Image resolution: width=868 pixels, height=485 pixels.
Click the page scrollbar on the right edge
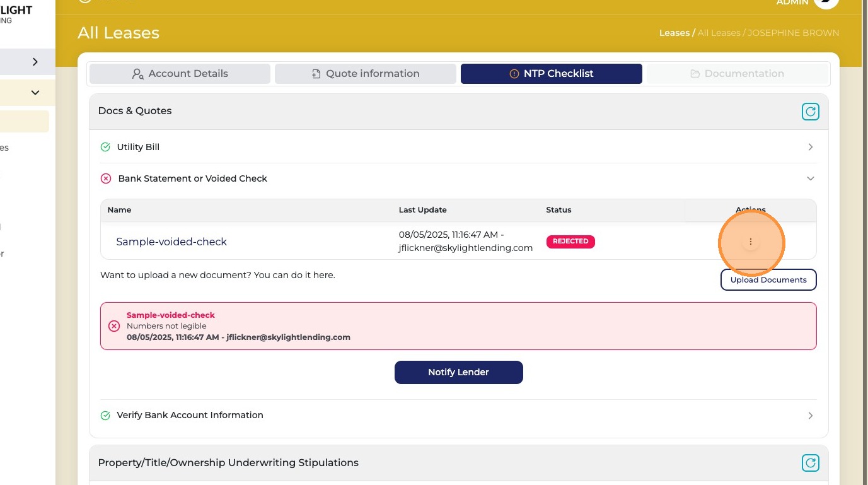pyautogui.click(x=864, y=242)
